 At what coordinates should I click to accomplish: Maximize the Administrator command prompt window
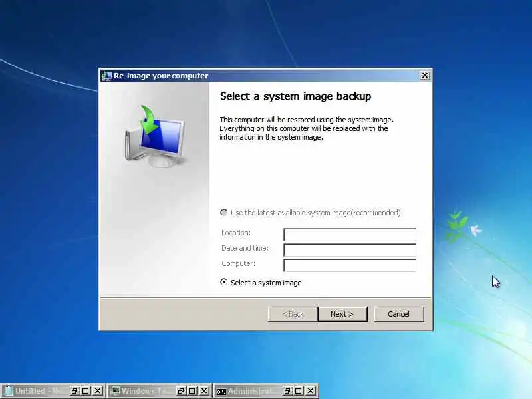tap(299, 391)
